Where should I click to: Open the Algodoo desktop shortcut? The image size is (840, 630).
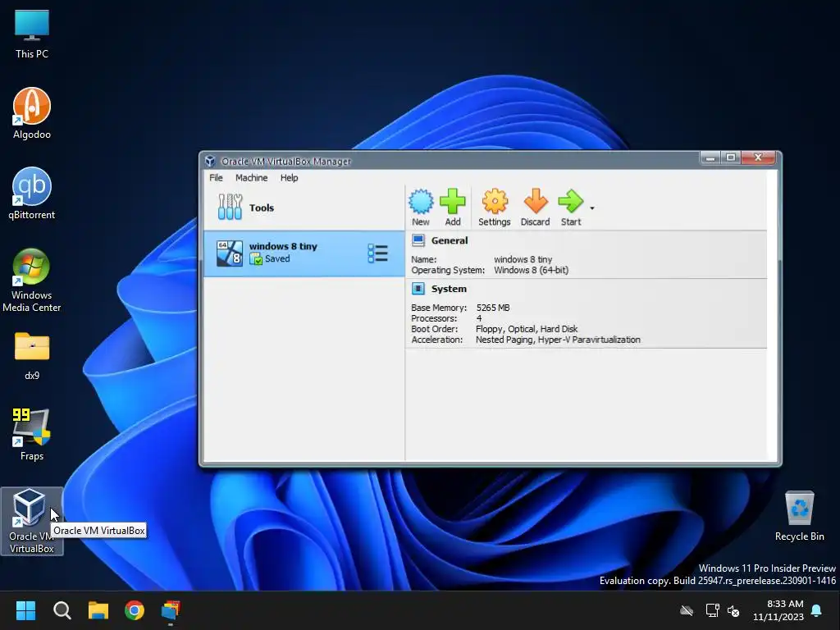pos(32,113)
